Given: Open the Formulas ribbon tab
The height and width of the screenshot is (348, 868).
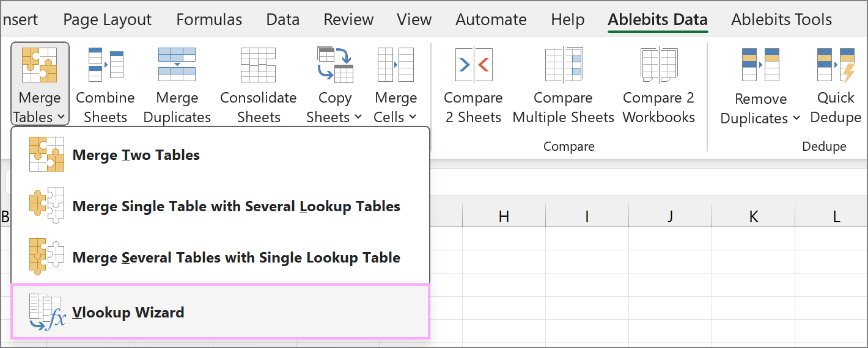Looking at the screenshot, I should (x=209, y=20).
